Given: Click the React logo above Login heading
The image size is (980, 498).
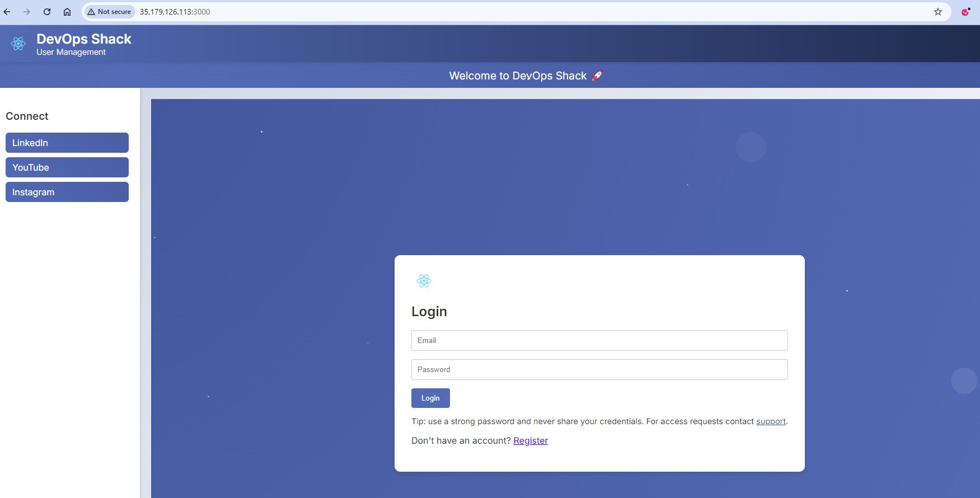Looking at the screenshot, I should pyautogui.click(x=424, y=281).
